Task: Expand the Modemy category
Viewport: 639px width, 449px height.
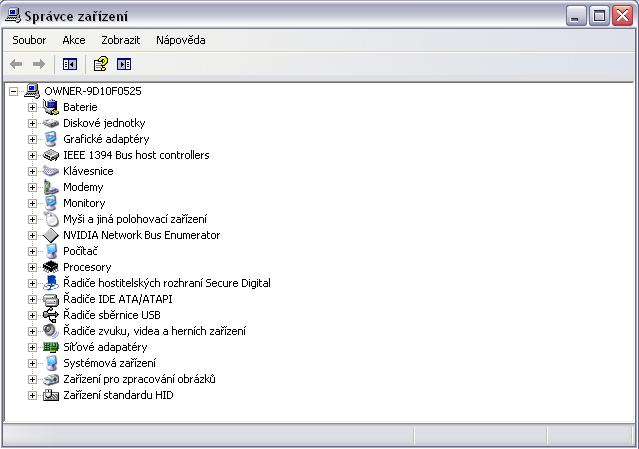Action: point(32,187)
